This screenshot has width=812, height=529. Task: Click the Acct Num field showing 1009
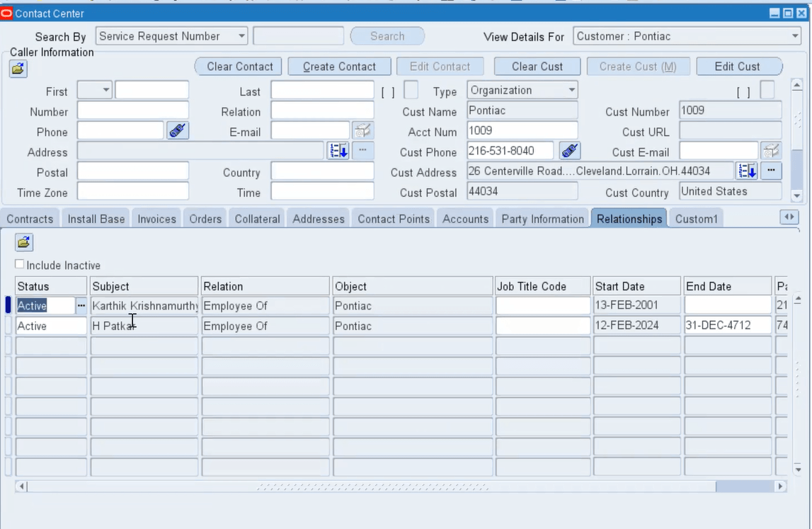(x=522, y=130)
